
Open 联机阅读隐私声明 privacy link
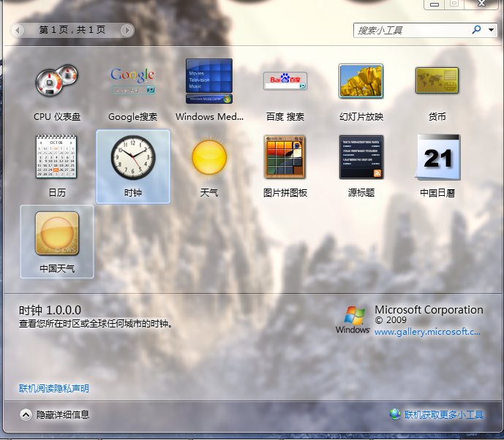click(x=54, y=389)
